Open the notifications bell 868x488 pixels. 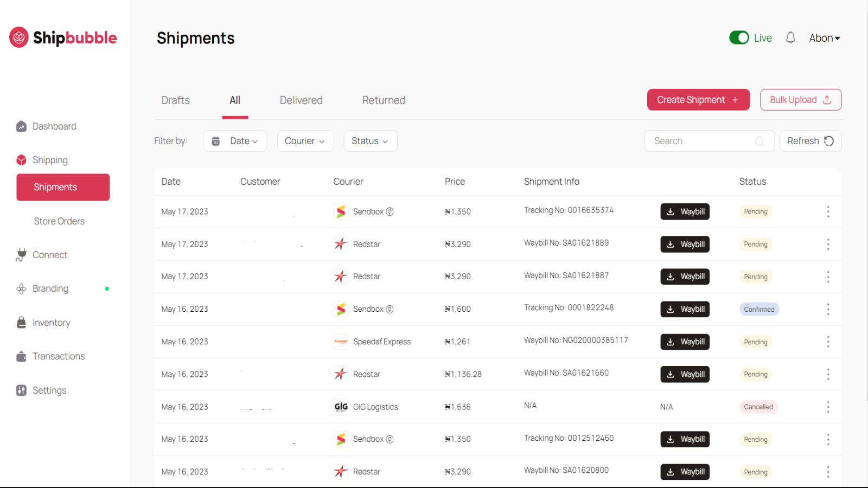click(790, 37)
